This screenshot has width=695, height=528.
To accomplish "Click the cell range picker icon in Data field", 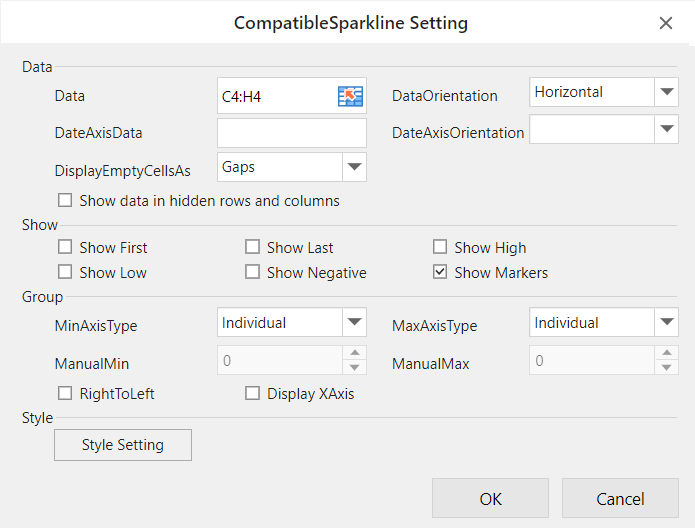I will 350,96.
